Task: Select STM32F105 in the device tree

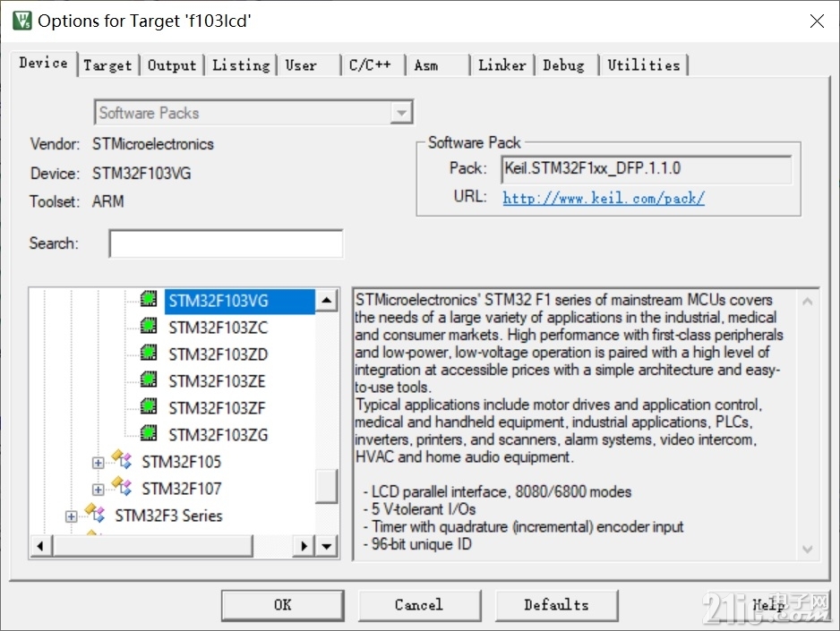Action: coord(181,461)
